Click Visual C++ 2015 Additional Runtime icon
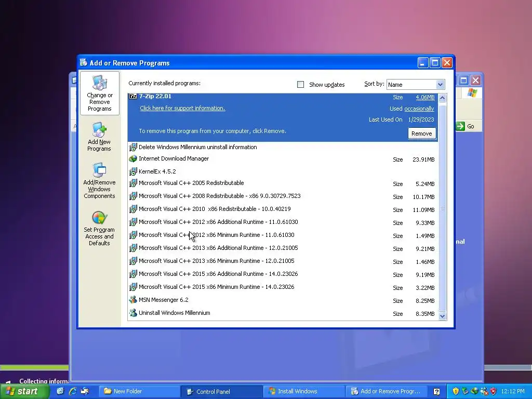Viewport: 532px width, 399px height. [x=133, y=274]
